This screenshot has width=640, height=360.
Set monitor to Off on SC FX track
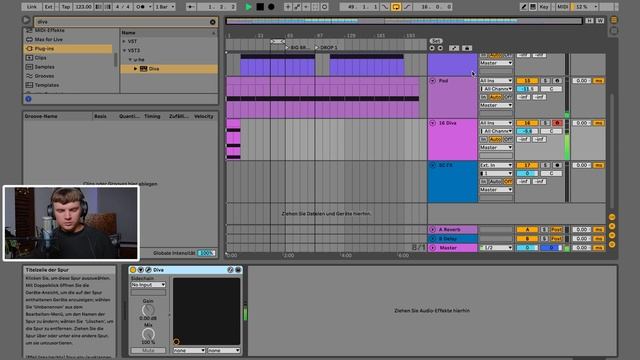point(508,182)
